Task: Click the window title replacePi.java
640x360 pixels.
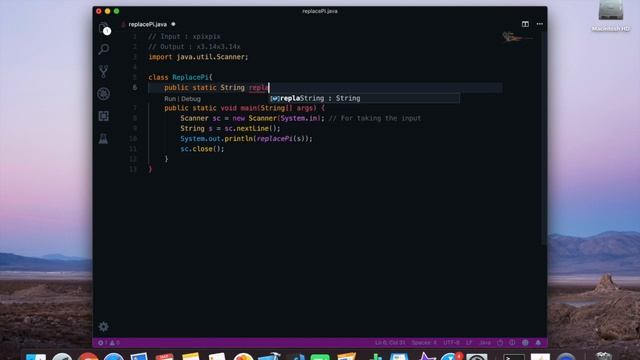Action: point(320,11)
